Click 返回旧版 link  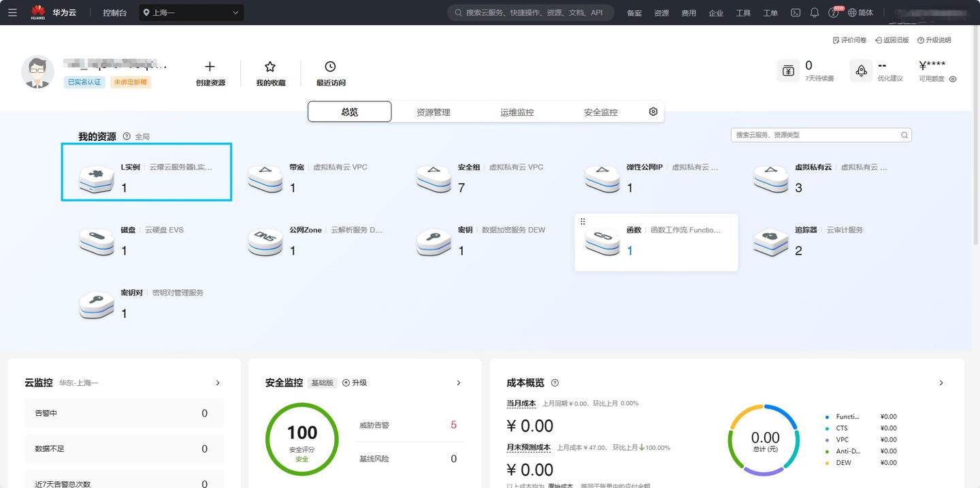coord(892,40)
